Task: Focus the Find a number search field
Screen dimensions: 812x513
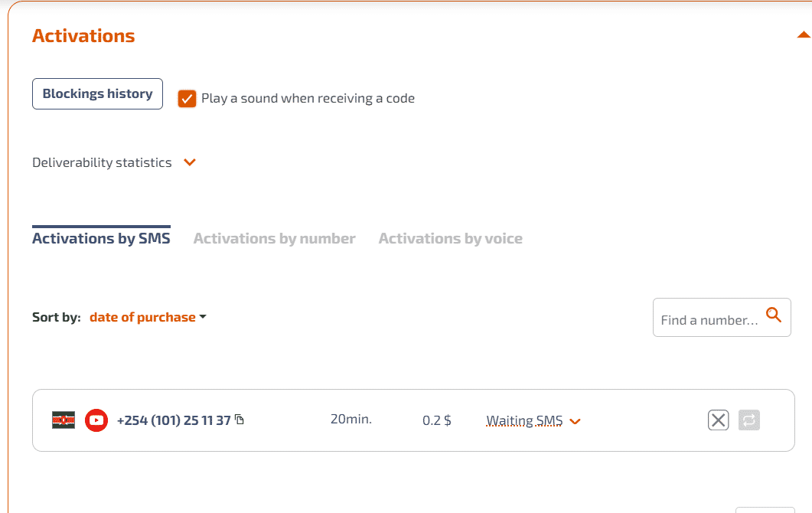Action: pos(709,320)
